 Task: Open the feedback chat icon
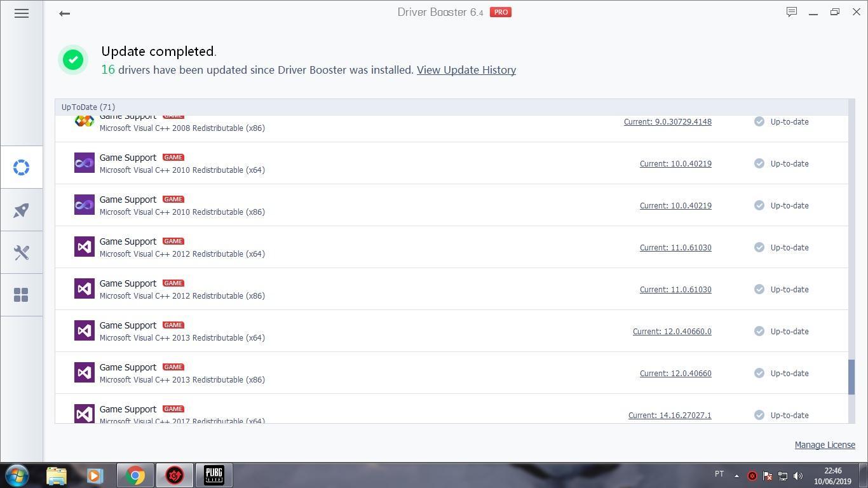click(x=792, y=12)
